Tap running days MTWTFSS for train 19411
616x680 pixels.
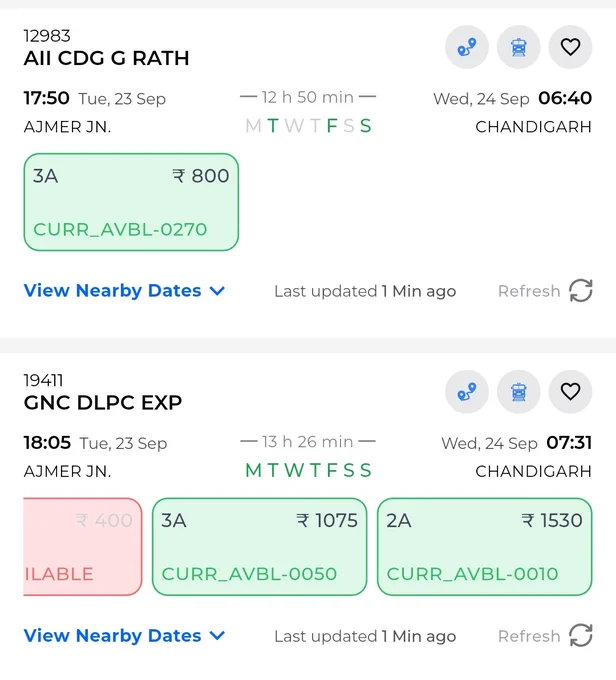point(308,471)
